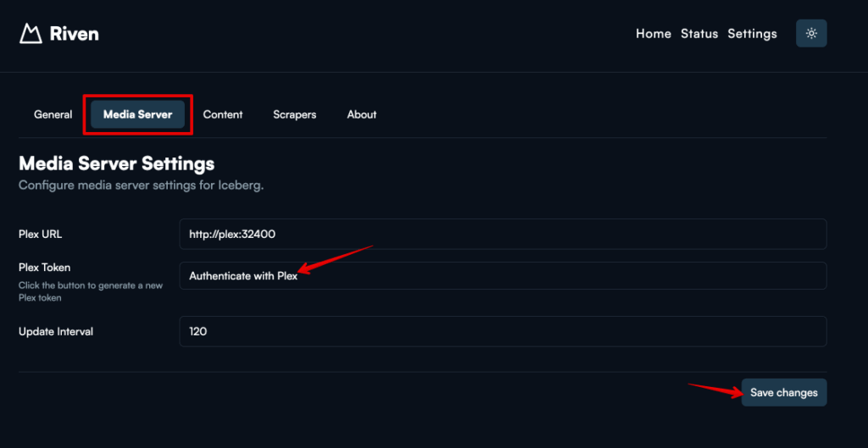
Task: Focus the Update Interval field
Action: (503, 331)
